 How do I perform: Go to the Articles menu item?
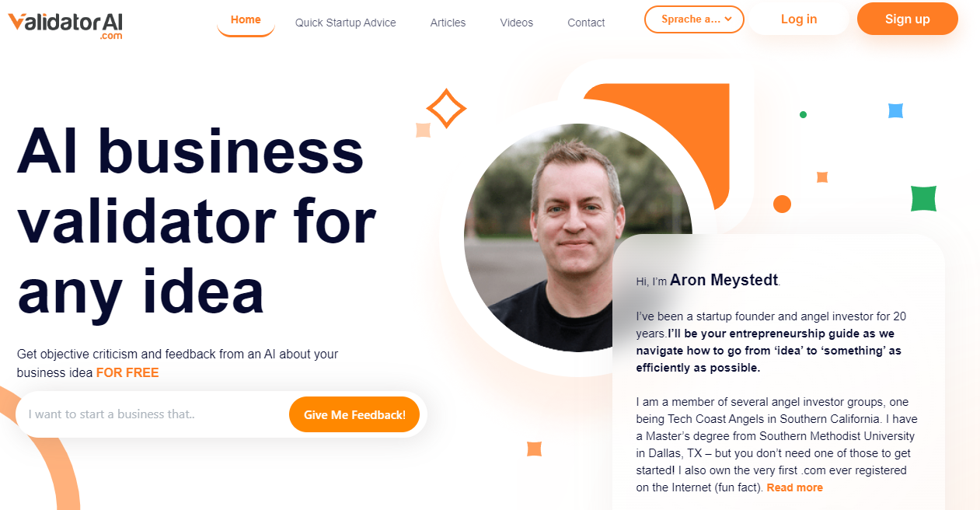[448, 23]
